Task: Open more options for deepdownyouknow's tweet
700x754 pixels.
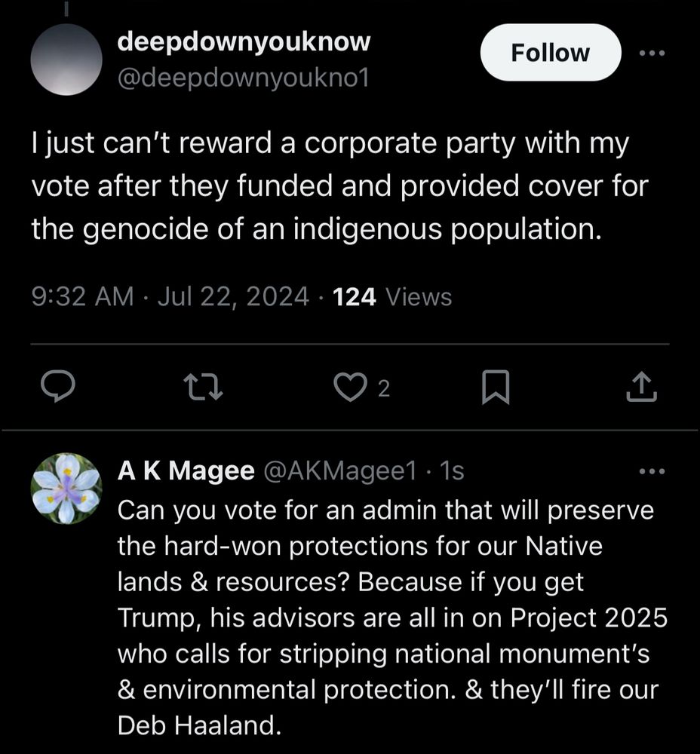Action: pos(653,53)
